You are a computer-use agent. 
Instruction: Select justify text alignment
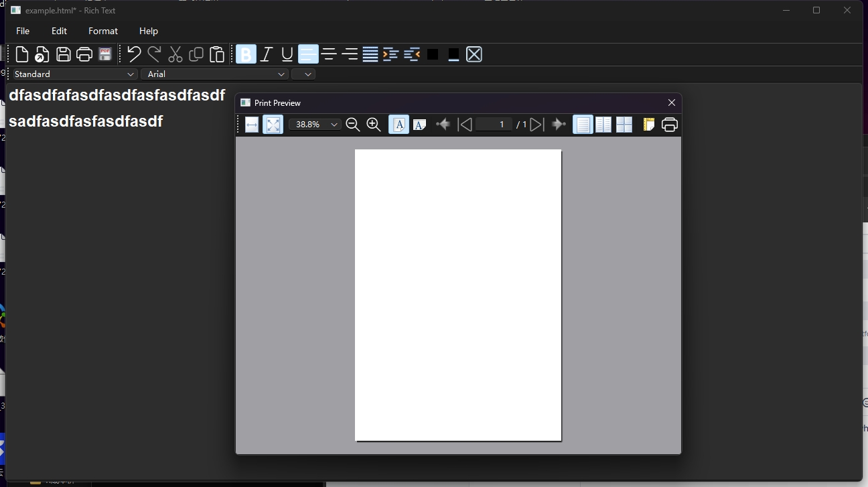370,54
